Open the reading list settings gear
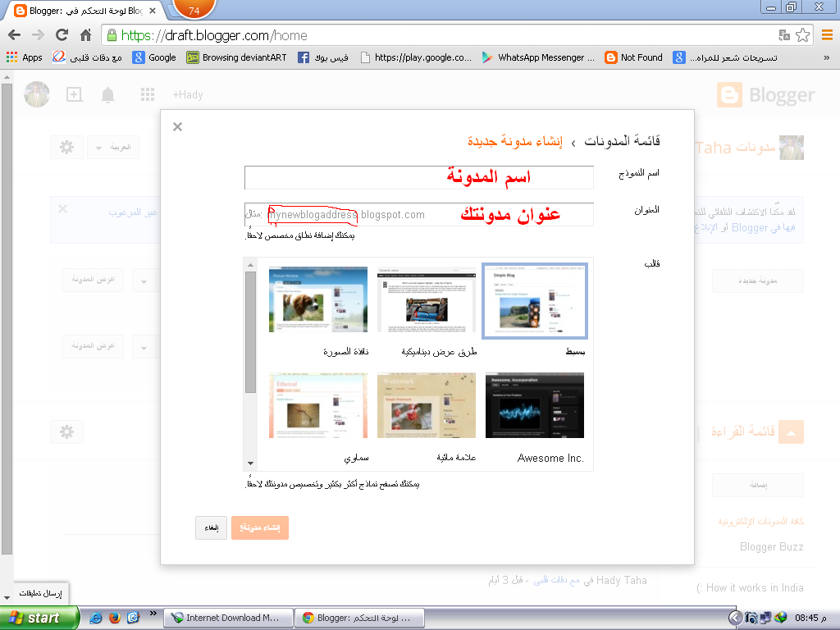Viewport: 840px width, 630px height. click(x=67, y=431)
